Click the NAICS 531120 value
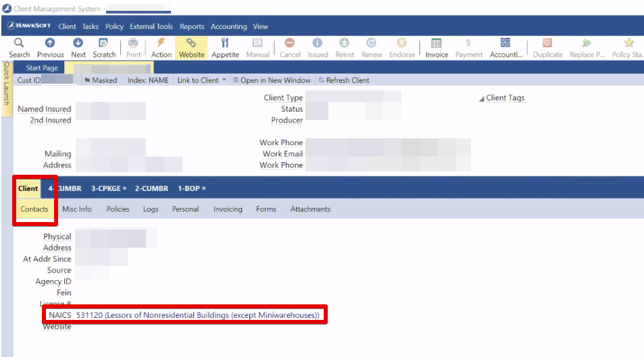Viewport: 644px width, 357px height. click(197, 314)
